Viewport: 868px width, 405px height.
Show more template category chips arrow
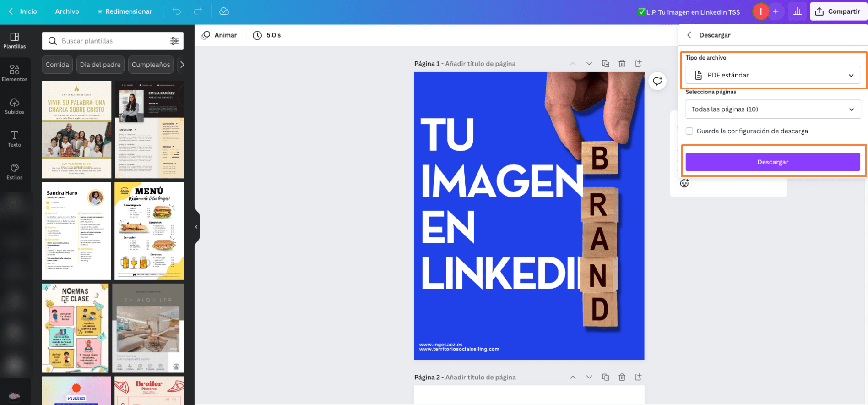pos(182,65)
